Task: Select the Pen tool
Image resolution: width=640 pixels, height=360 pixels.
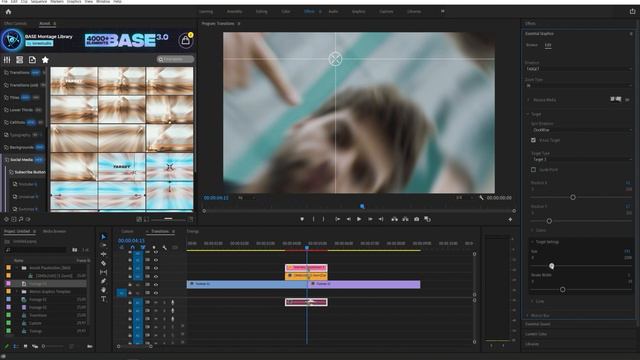Action: pos(104,281)
